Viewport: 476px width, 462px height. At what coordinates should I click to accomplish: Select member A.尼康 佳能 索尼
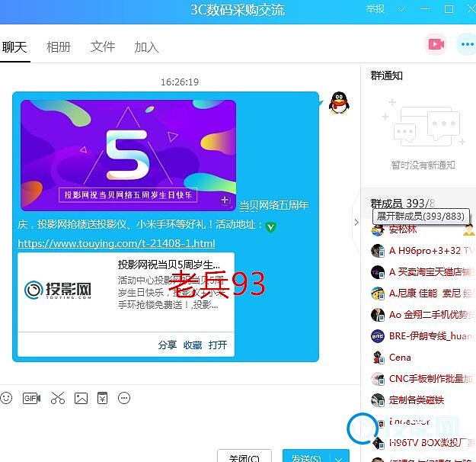point(430,294)
